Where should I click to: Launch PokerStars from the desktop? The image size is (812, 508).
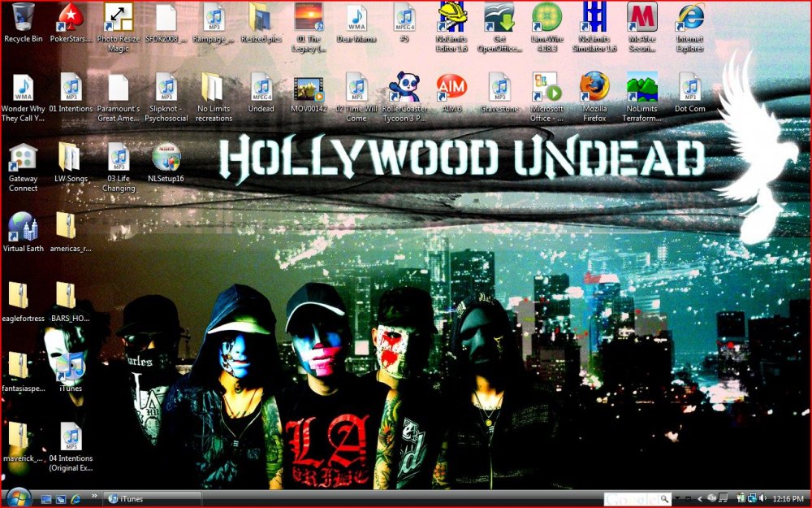pyautogui.click(x=71, y=18)
